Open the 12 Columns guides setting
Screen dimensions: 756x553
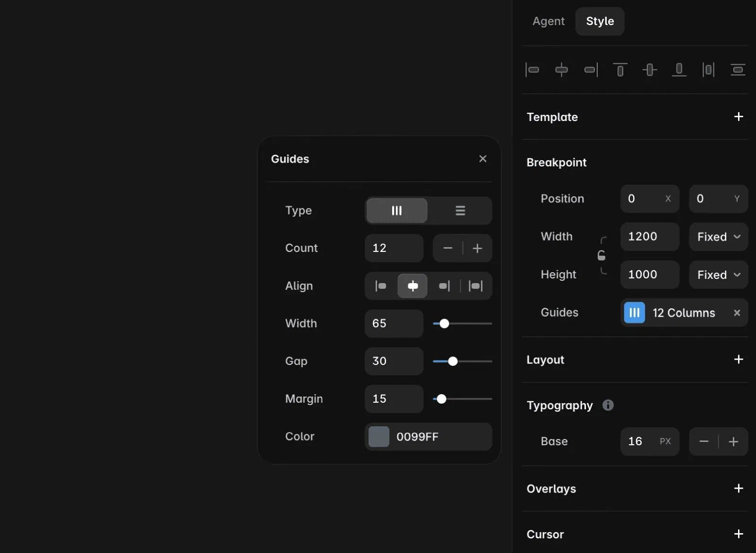pos(684,313)
